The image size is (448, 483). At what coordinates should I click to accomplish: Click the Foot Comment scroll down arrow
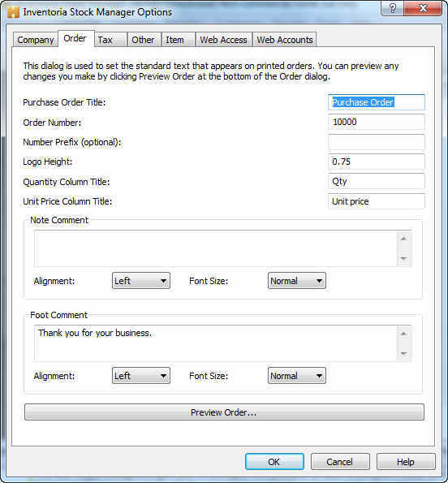click(404, 353)
